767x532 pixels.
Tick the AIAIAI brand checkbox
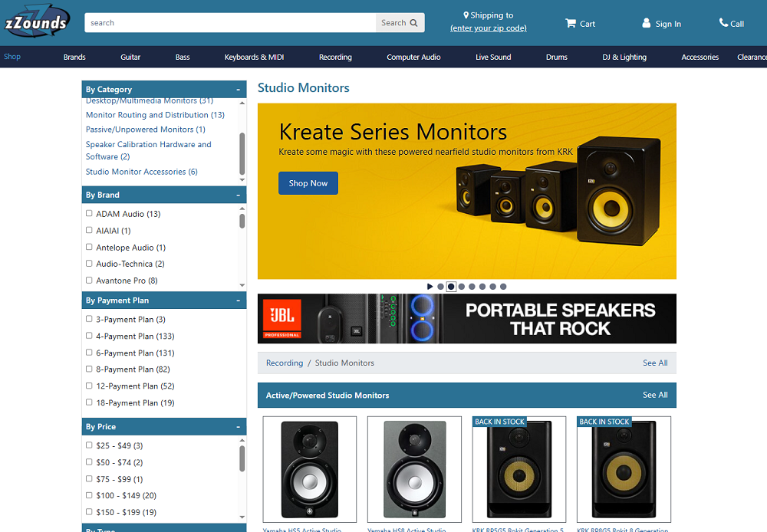(89, 230)
